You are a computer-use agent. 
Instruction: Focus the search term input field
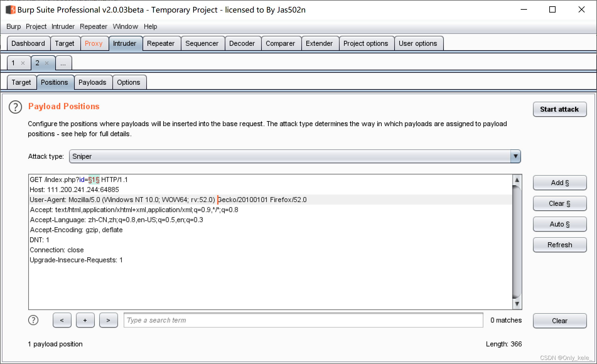tap(303, 320)
